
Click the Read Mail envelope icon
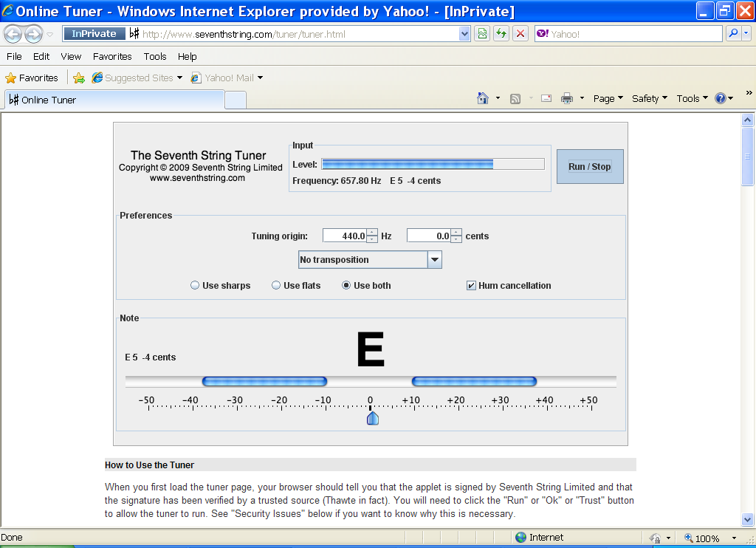click(x=546, y=98)
